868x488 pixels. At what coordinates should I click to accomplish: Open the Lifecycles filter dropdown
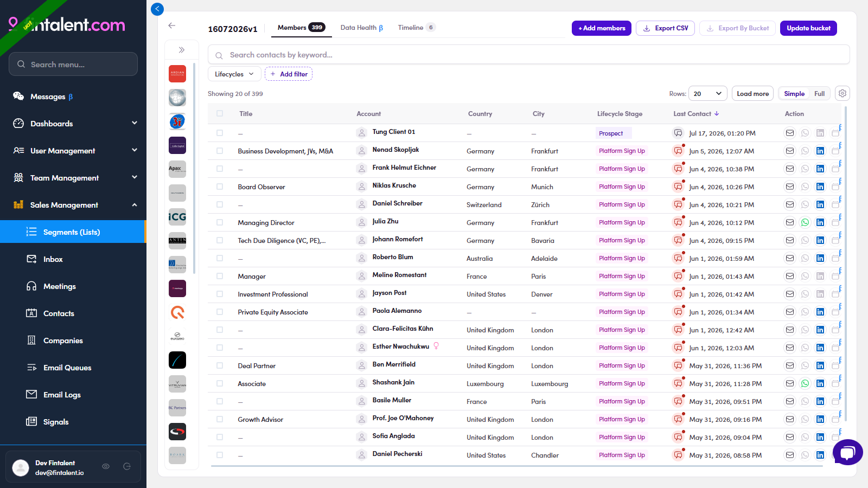(x=234, y=74)
